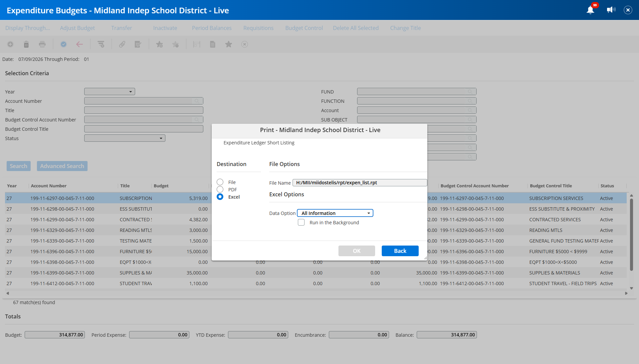Select row with account 199-11-6399-00-045-7-11-000
Screen dimensions: 639x364
point(316,273)
